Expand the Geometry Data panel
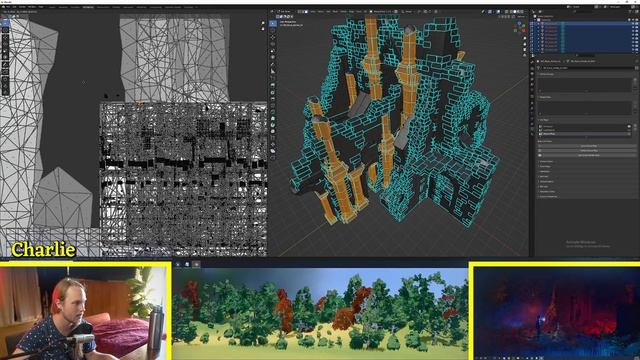Screen dimensions: 640x360 (x=547, y=191)
